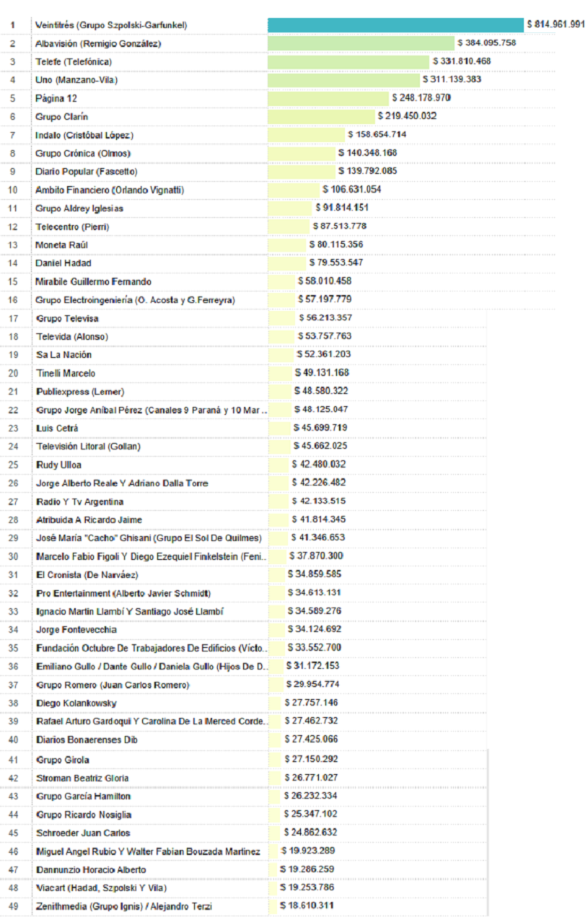The width and height of the screenshot is (588, 917).
Task: Select the 'Página 12' label
Action: 56,98
